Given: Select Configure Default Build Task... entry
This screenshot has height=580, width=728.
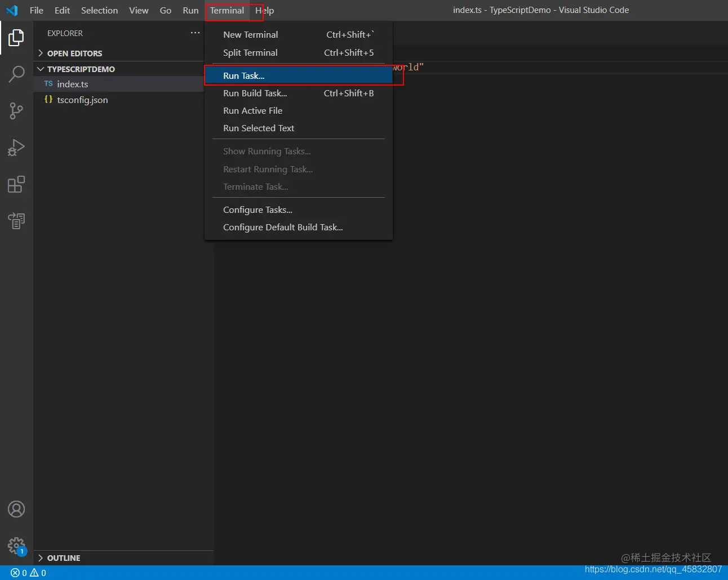Looking at the screenshot, I should click(299, 227).
